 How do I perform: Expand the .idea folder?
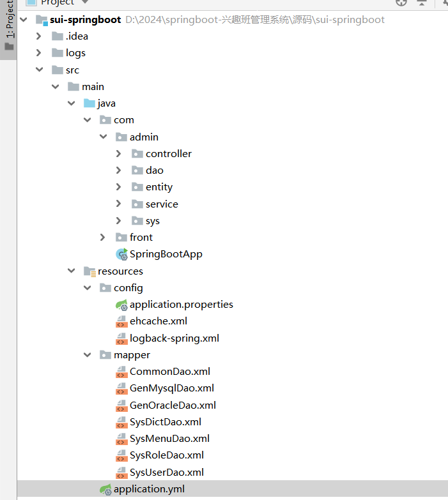[x=39, y=36]
